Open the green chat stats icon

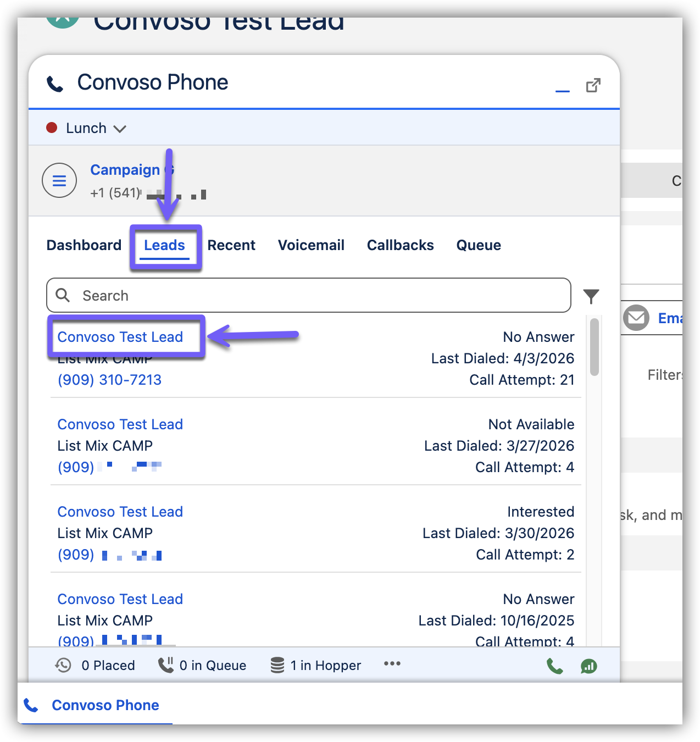pyautogui.click(x=588, y=666)
